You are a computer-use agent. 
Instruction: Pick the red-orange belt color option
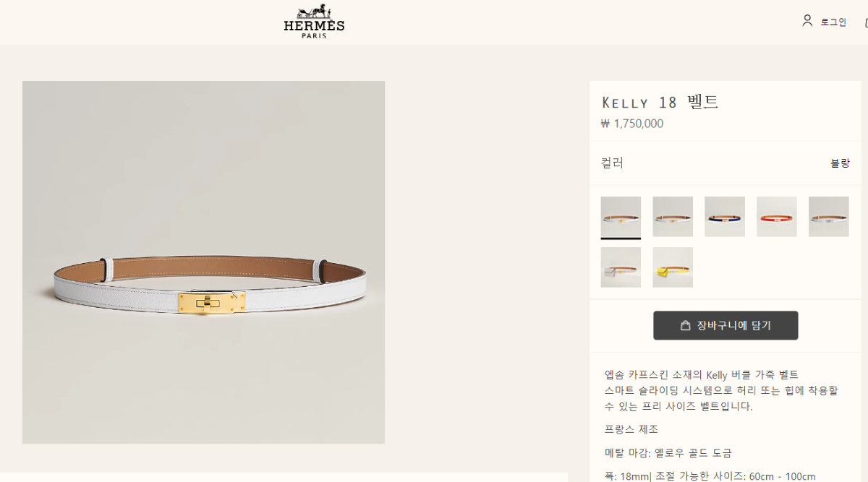(777, 217)
